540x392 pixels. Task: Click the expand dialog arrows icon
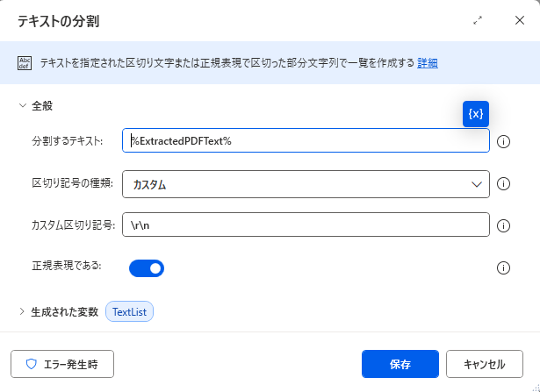click(x=478, y=21)
